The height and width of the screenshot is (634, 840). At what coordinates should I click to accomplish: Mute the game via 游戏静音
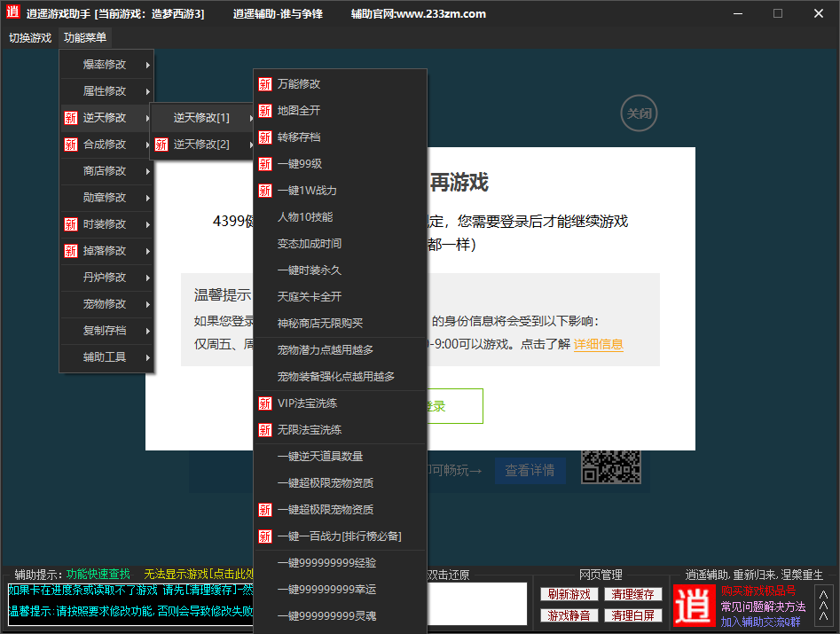(569, 614)
